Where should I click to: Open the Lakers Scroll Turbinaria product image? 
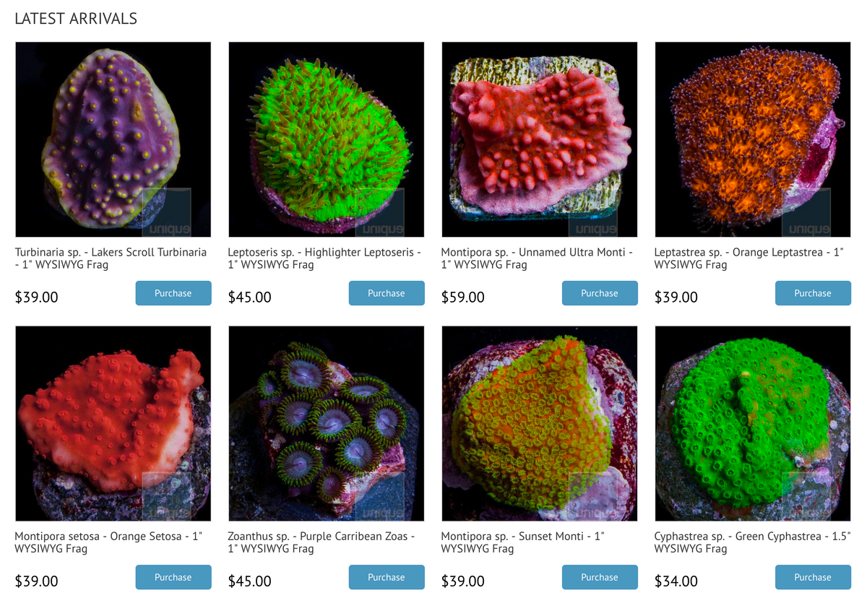[x=113, y=139]
